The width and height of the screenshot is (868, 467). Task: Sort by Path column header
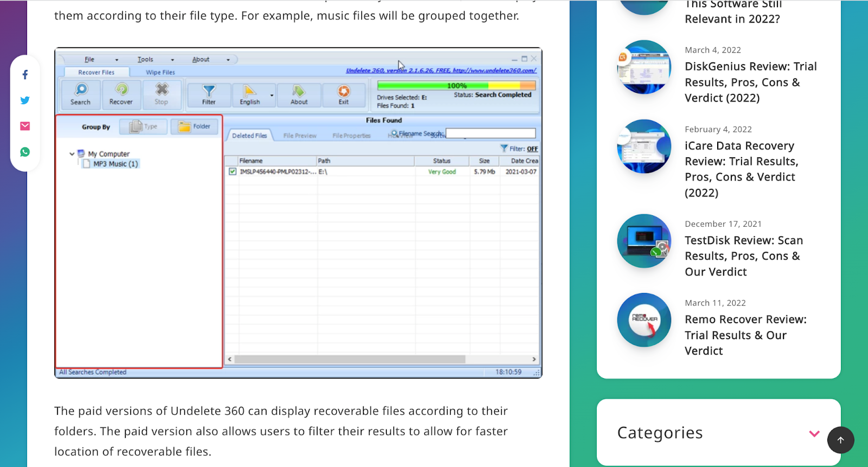click(366, 161)
